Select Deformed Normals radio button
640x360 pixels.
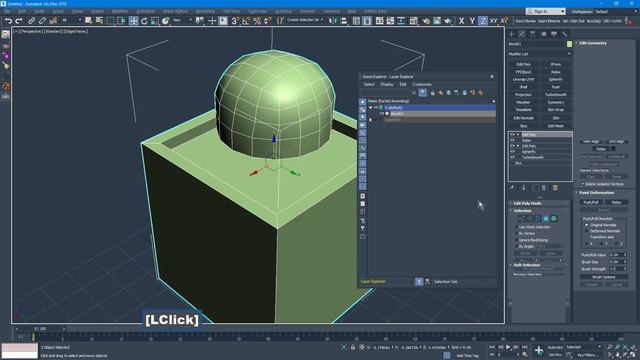(587, 231)
